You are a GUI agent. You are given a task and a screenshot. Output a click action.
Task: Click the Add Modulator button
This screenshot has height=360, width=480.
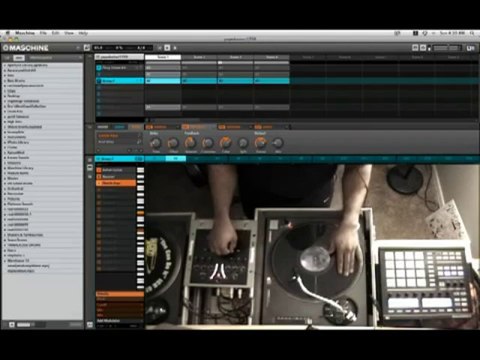(x=109, y=321)
